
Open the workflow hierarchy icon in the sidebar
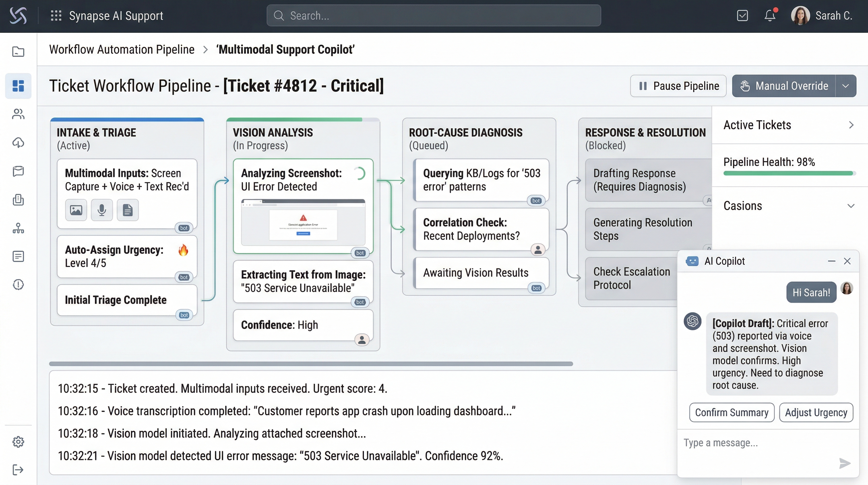[x=18, y=228]
